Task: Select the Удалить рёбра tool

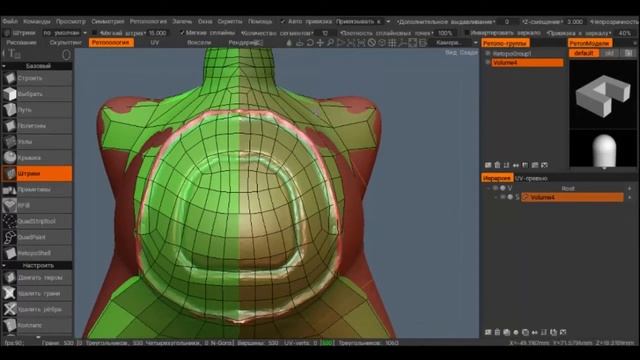Action: (37, 309)
